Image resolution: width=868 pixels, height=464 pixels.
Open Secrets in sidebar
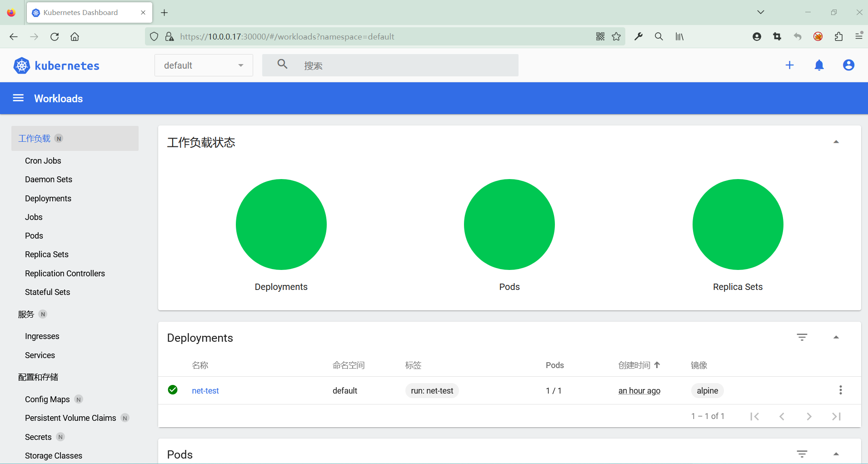(x=38, y=437)
